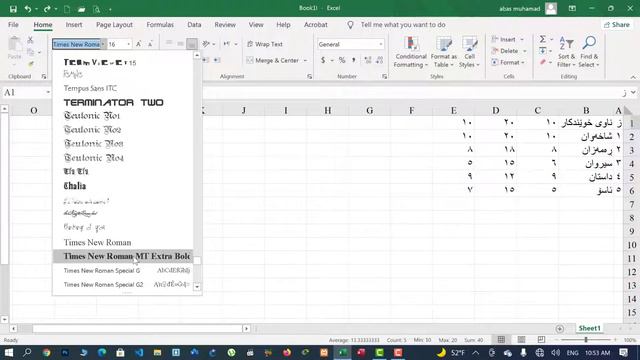Open Windows Start menu

8,352
